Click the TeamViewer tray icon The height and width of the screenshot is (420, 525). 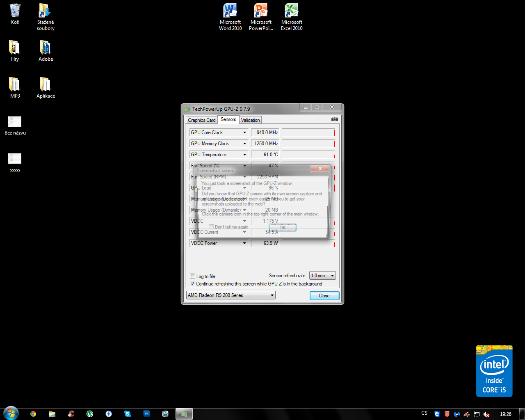(x=437, y=414)
